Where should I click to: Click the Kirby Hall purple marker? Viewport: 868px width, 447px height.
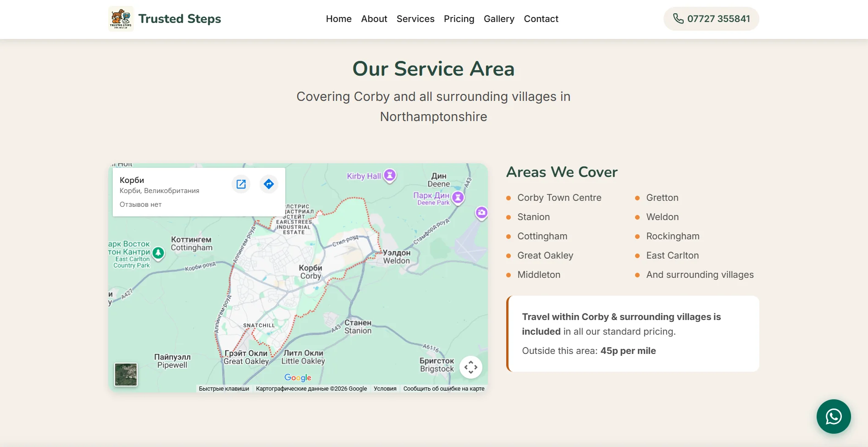(389, 175)
